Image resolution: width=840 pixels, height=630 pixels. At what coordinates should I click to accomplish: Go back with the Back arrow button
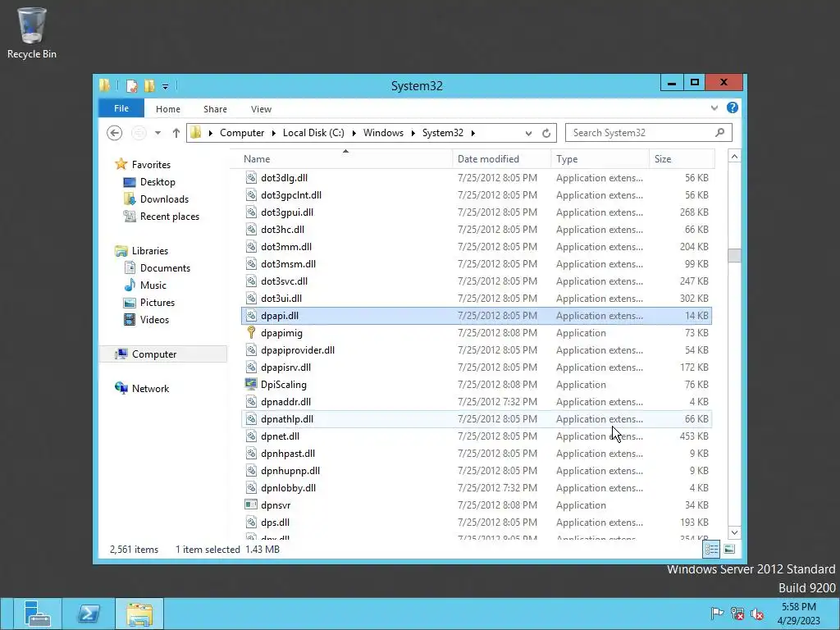[x=114, y=133]
